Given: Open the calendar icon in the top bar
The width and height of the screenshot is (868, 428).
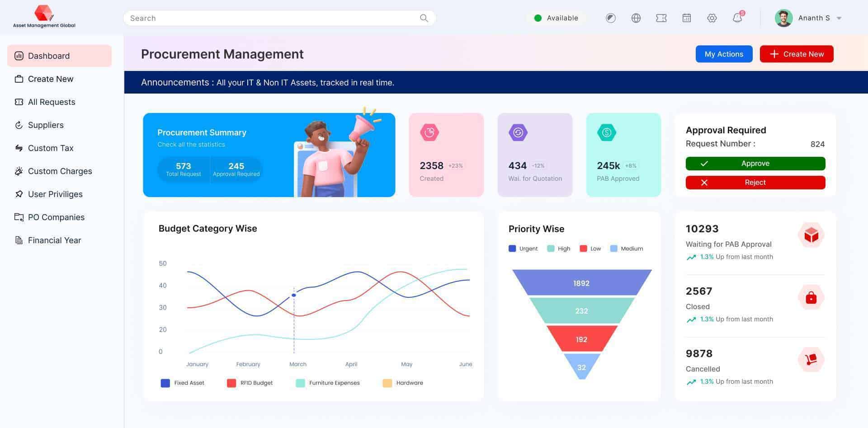Looking at the screenshot, I should [686, 18].
